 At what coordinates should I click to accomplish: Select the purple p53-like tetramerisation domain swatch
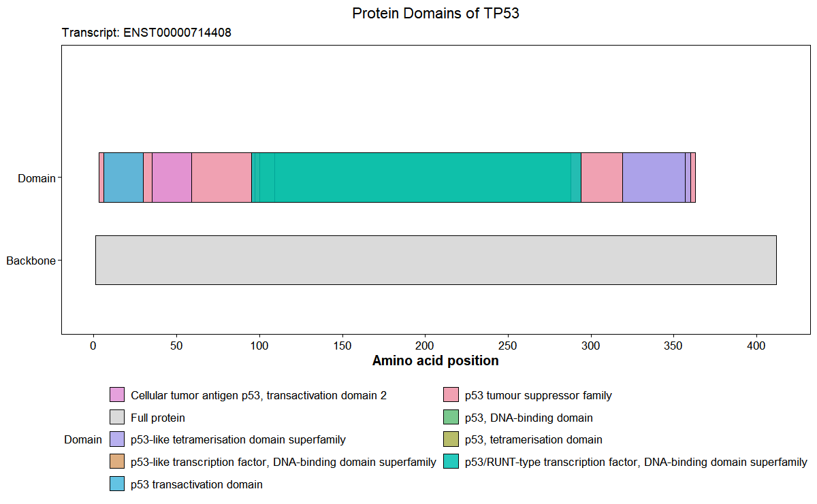coord(116,439)
